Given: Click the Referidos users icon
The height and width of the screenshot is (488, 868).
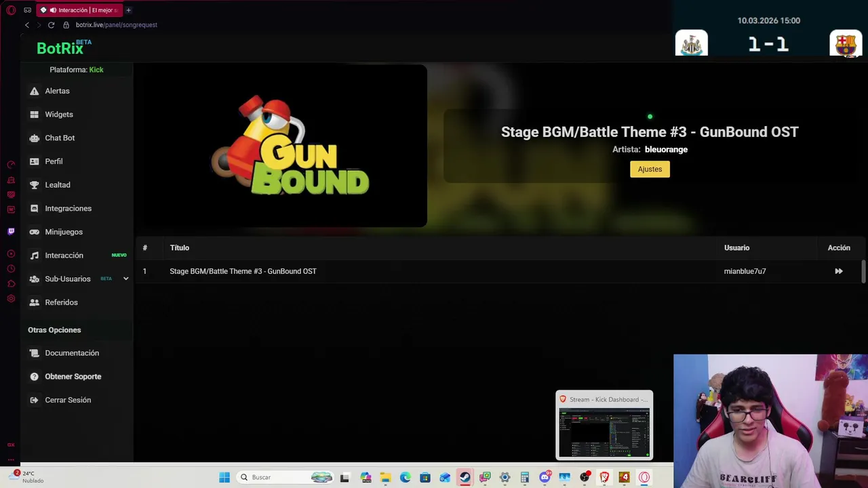Looking at the screenshot, I should click(34, 302).
